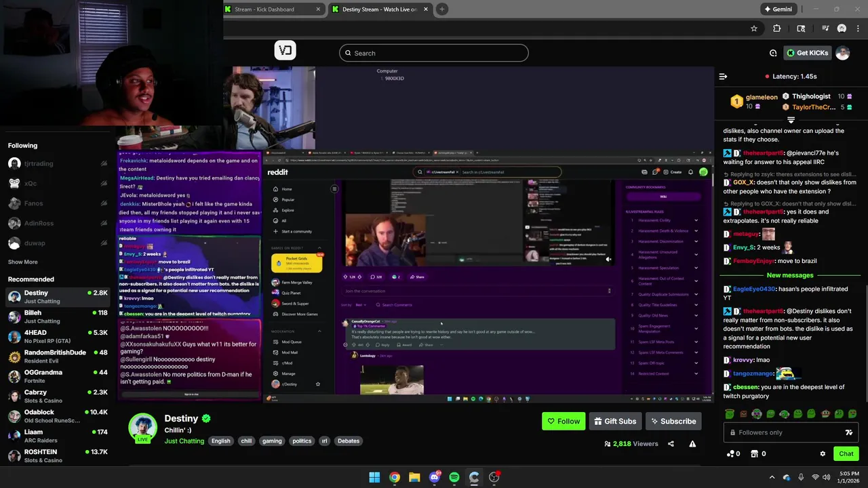The width and height of the screenshot is (868, 488).
Task: Click the Destiny live stream video
Action: 414,235
